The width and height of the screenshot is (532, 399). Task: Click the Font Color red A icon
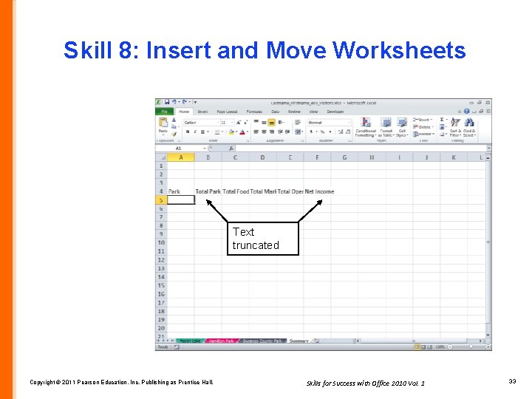coord(242,132)
